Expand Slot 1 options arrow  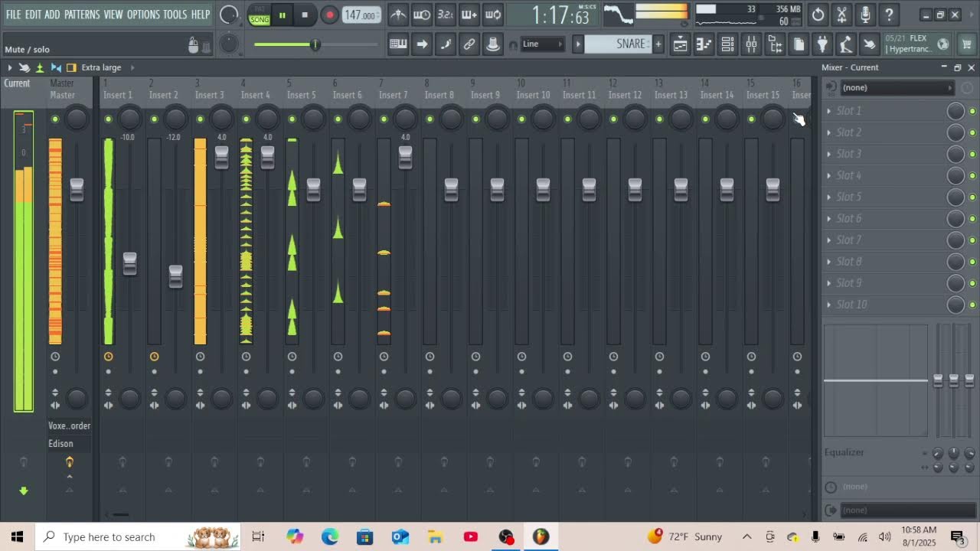pos(828,111)
